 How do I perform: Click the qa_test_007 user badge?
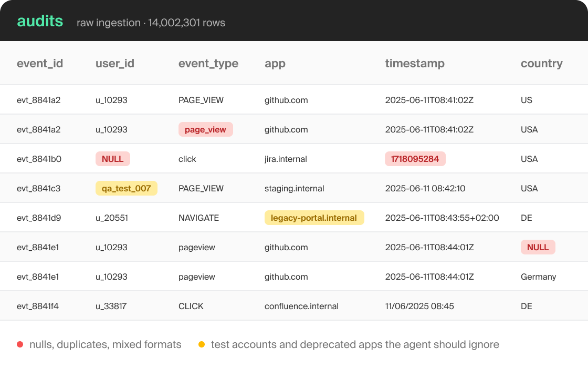click(127, 188)
